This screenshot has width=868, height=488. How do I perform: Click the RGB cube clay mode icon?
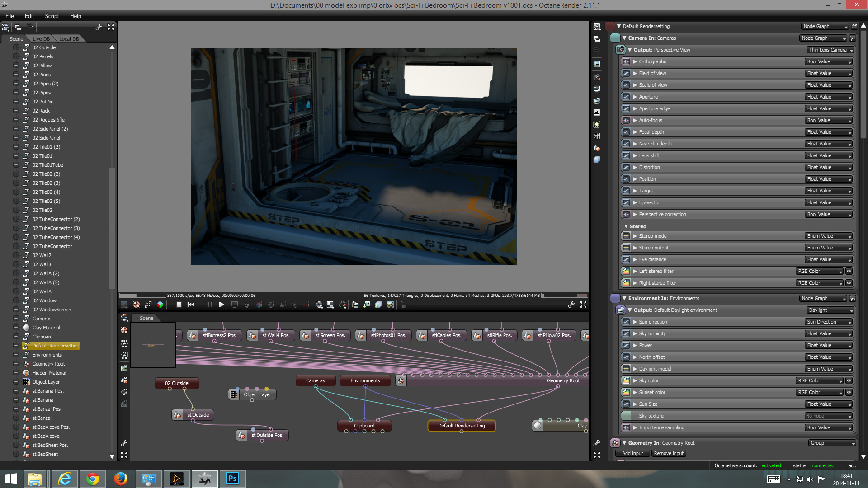click(160, 305)
